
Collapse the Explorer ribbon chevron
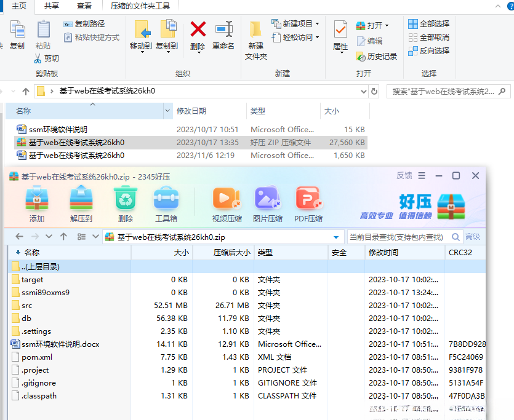click(x=498, y=6)
